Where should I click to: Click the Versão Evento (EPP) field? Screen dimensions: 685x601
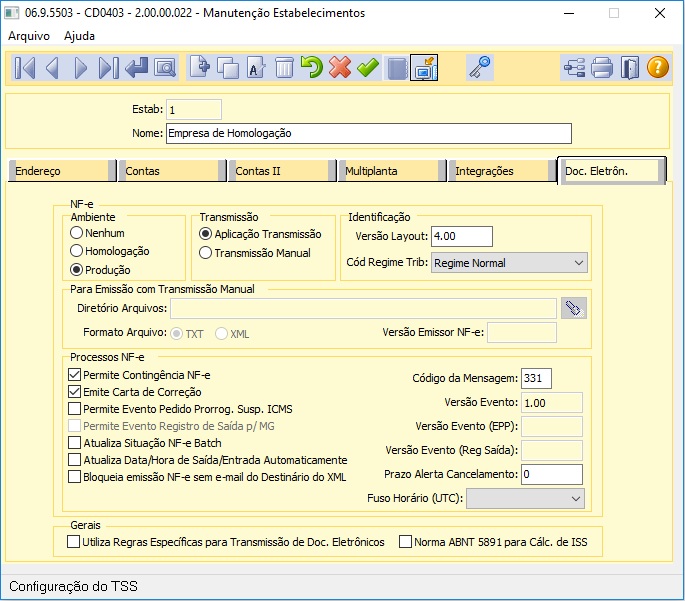[552, 427]
